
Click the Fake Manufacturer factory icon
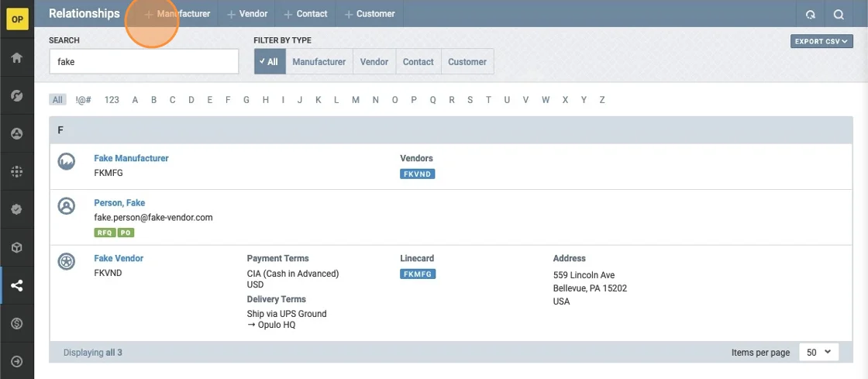pos(67,161)
